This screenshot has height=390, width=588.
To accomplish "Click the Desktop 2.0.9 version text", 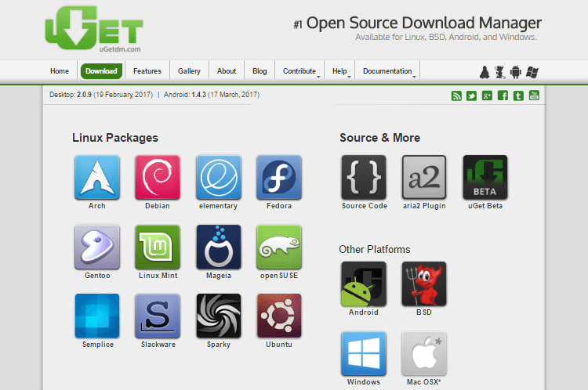I will click(x=101, y=95).
